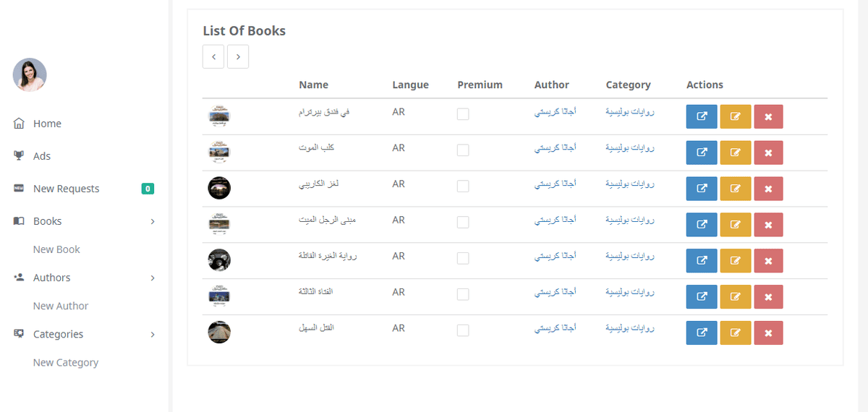Viewport: 868px width, 412px height.
Task: Tick the Premium checkbox for الفتاة الثالثة
Action: pyautogui.click(x=463, y=294)
